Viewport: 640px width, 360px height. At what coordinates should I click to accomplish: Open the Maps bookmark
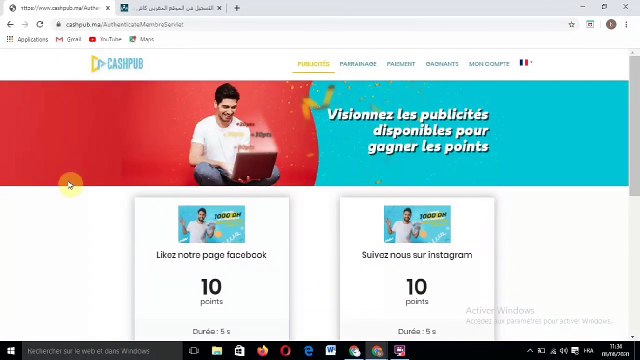142,39
